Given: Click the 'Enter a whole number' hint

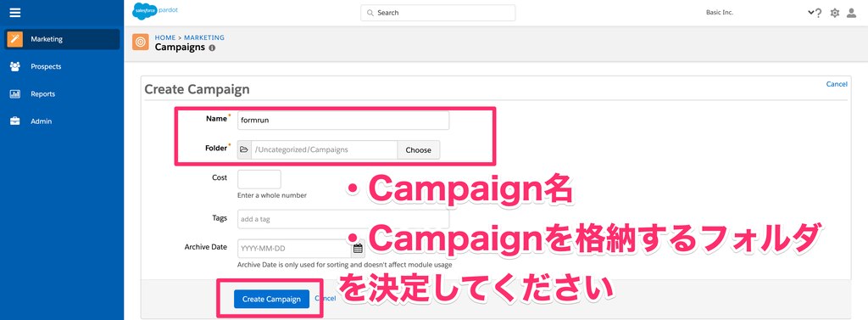Looking at the screenshot, I should coord(272,195).
